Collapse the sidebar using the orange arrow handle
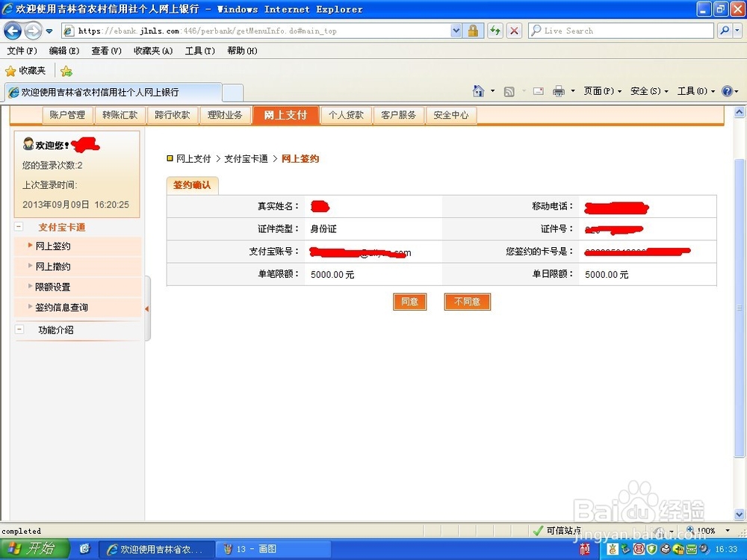Viewport: 747px width, 560px height. coord(146,308)
